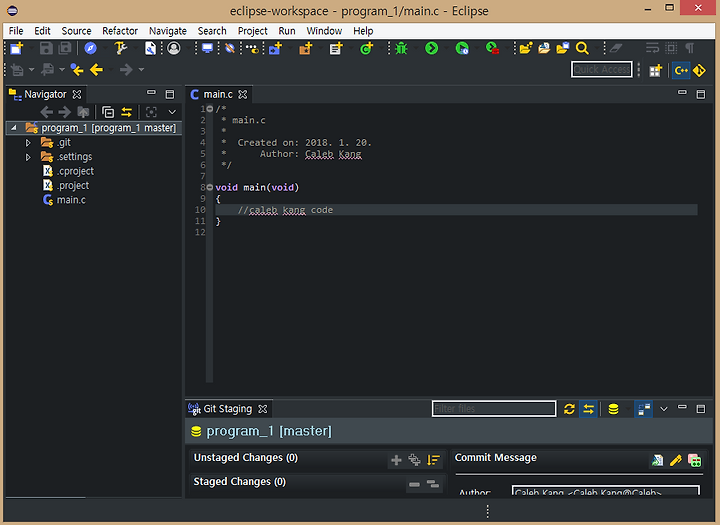
Task: Click Amend previous commit icon
Action: coord(658,460)
